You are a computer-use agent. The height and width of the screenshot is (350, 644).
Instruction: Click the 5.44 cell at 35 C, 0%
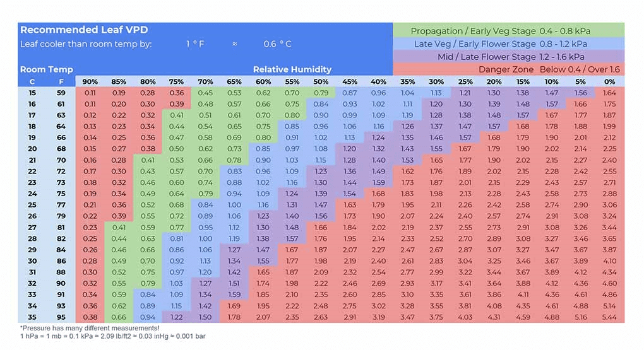point(609,317)
